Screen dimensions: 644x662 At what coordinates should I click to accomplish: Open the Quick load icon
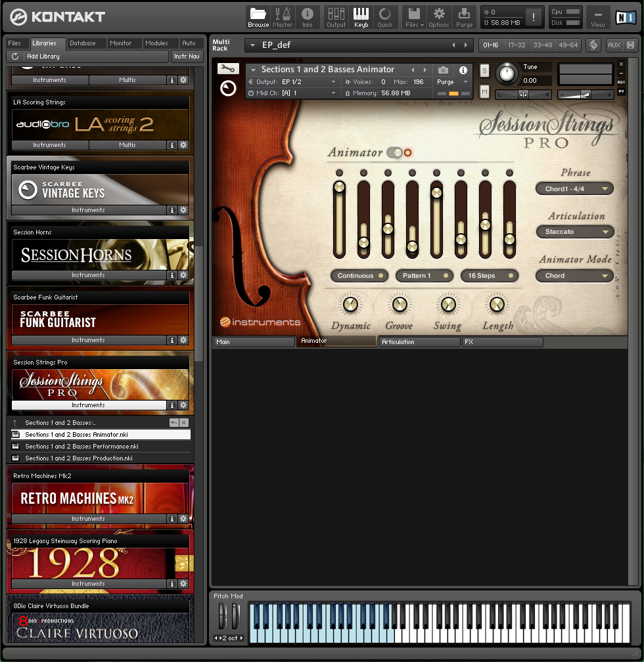tap(385, 17)
